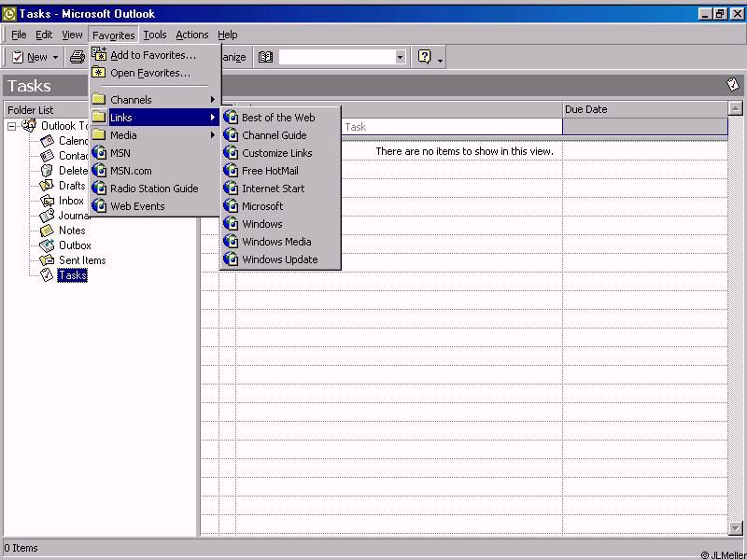Click the Address Book icon

click(x=266, y=57)
